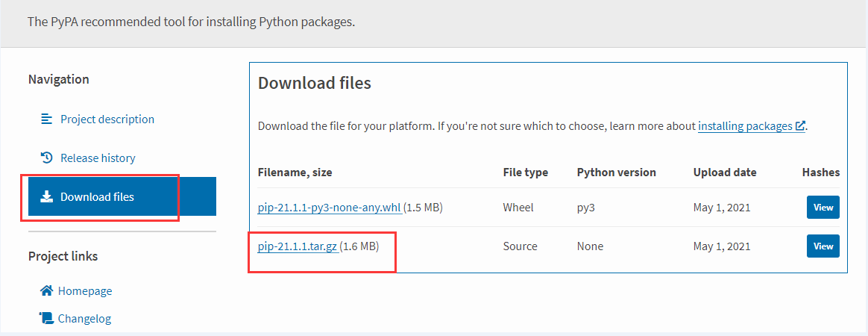Click the Release history clock icon

46,158
